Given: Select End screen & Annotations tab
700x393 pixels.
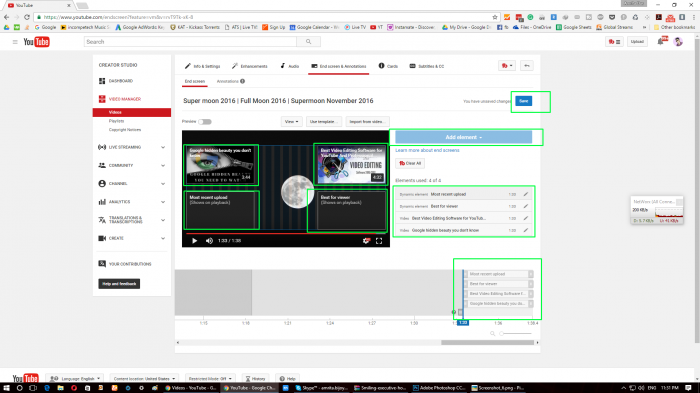Looking at the screenshot, I should pos(339,66).
